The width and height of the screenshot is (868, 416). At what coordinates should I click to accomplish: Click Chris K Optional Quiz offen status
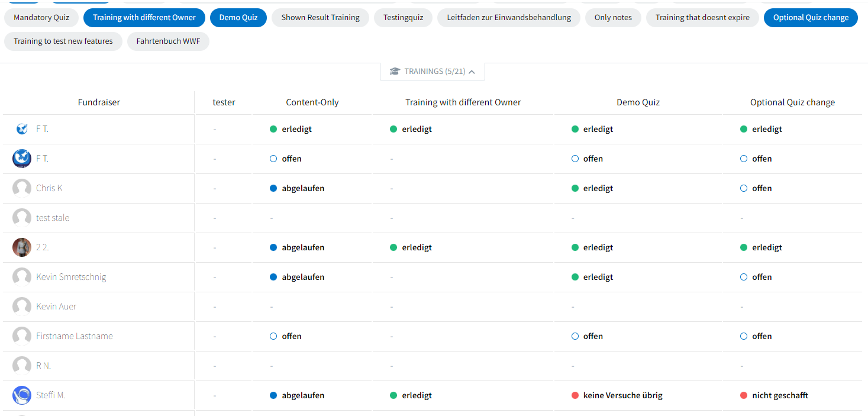[x=756, y=188]
